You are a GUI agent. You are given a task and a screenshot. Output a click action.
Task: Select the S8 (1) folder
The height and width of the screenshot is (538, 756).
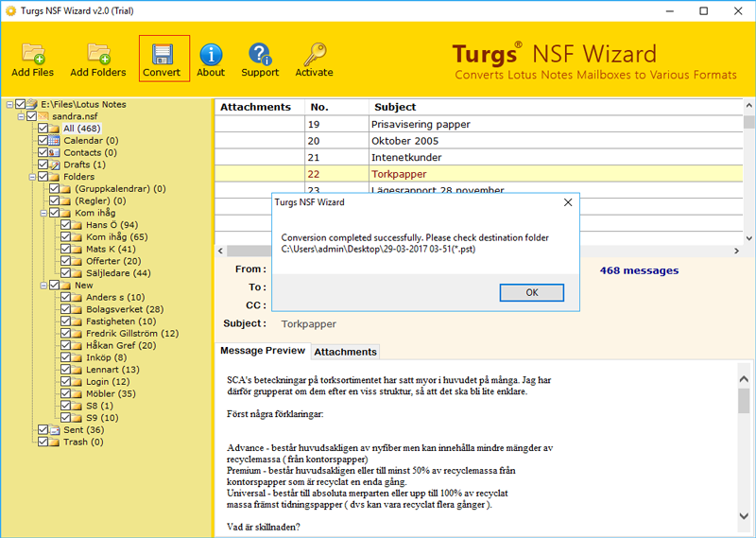pyautogui.click(x=100, y=406)
